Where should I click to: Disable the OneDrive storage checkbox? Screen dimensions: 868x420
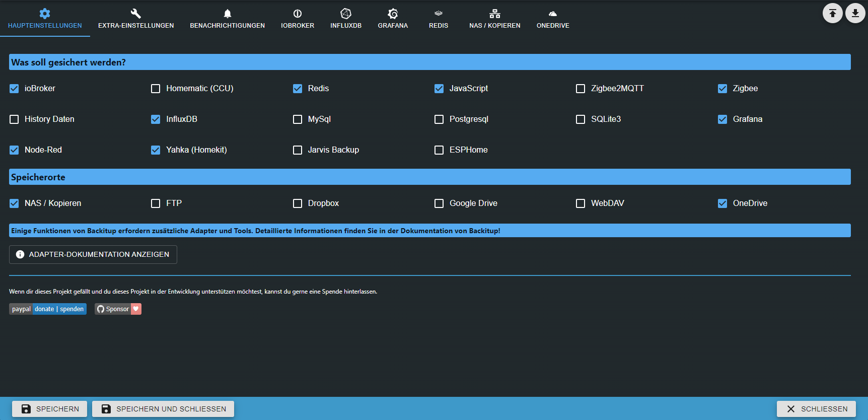point(722,203)
